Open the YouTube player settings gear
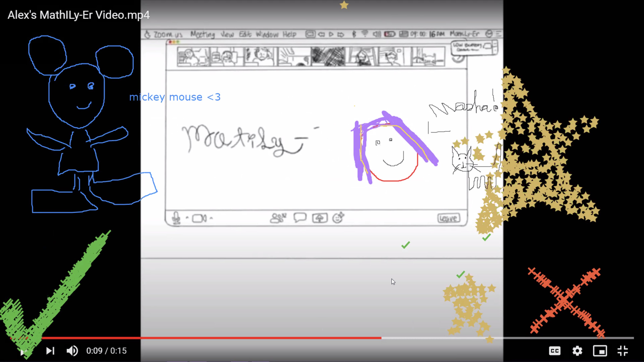 click(x=577, y=351)
